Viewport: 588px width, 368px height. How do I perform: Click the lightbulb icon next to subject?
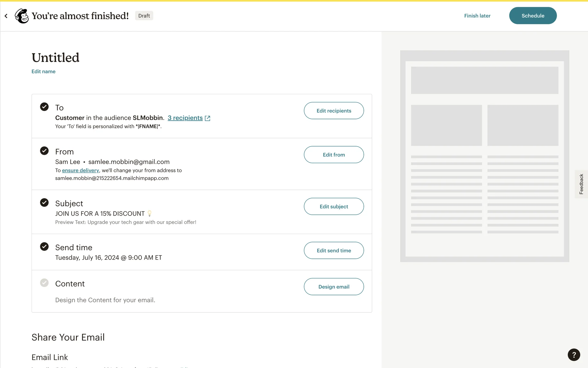[x=149, y=213]
